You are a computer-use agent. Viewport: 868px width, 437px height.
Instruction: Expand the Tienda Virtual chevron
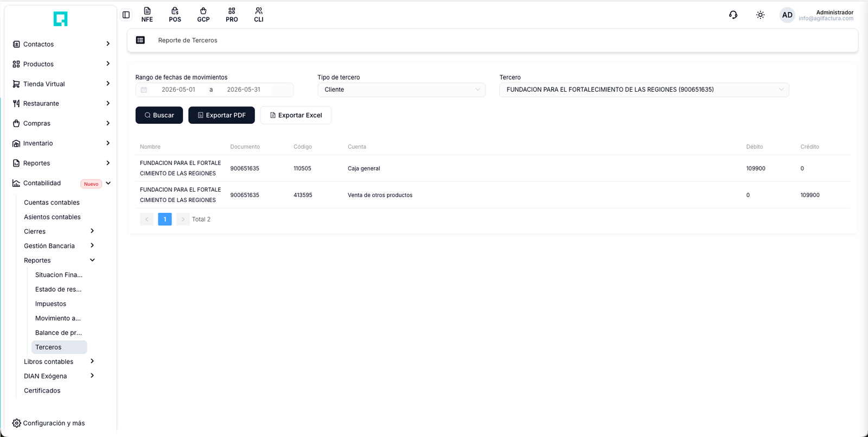pyautogui.click(x=108, y=84)
